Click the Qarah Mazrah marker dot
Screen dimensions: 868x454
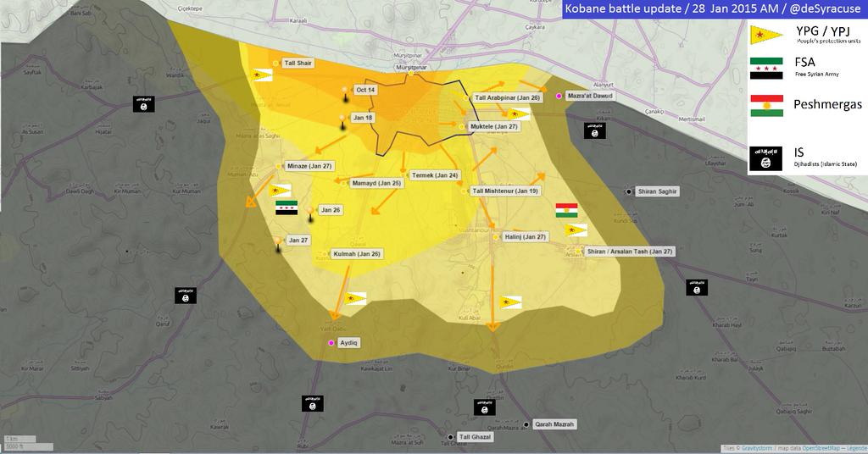coord(526,424)
